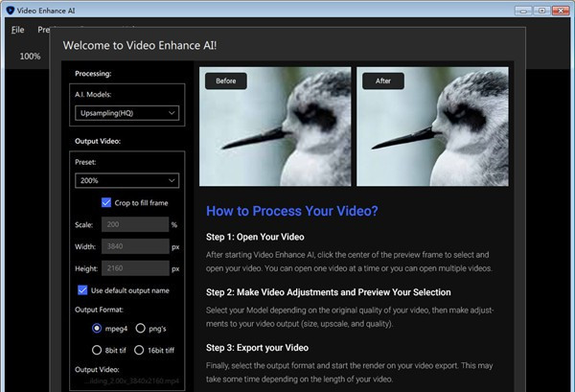Viewport: 575px width, 392px height.
Task: Click the Height input field 2160
Action: tap(135, 268)
